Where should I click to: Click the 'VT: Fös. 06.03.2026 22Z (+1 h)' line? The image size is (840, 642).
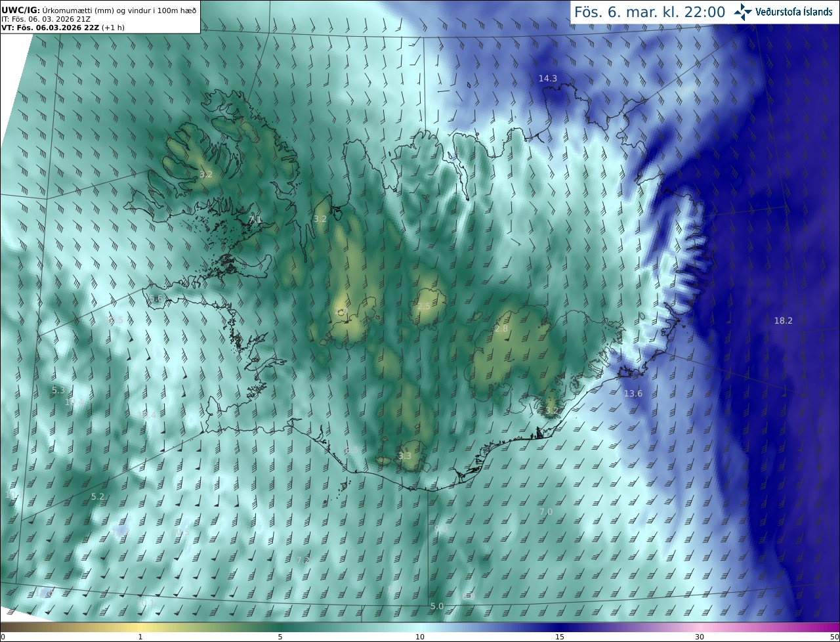(63, 28)
